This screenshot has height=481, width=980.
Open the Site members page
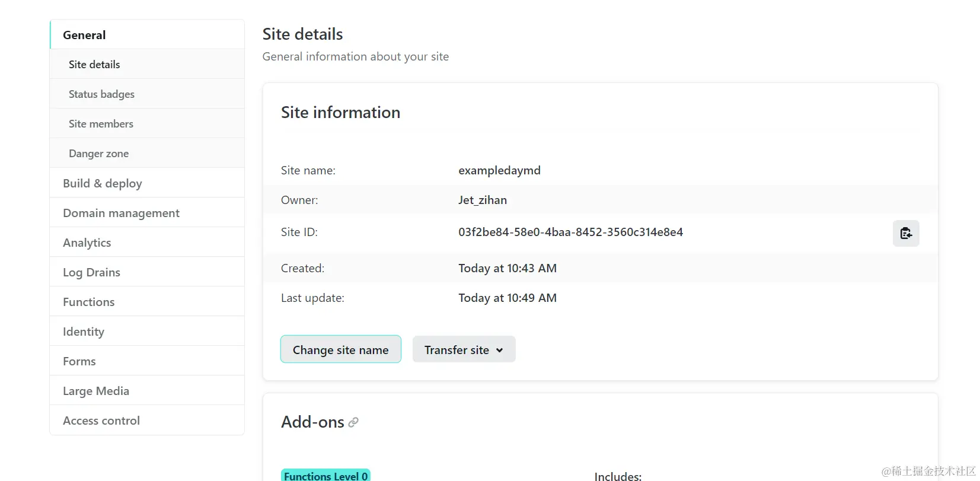(147, 123)
